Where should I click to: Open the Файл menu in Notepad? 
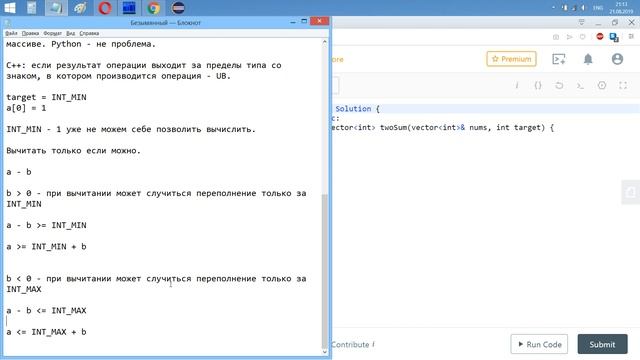pos(11,33)
